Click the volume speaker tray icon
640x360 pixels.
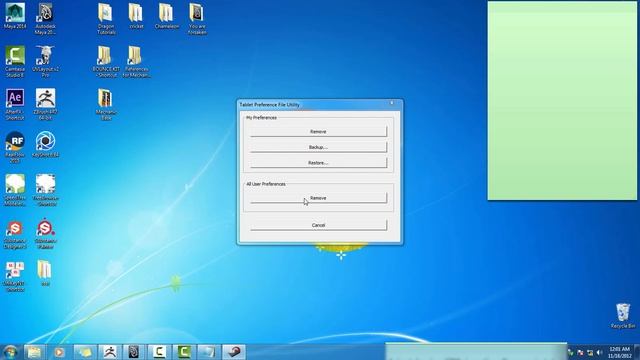click(x=599, y=353)
